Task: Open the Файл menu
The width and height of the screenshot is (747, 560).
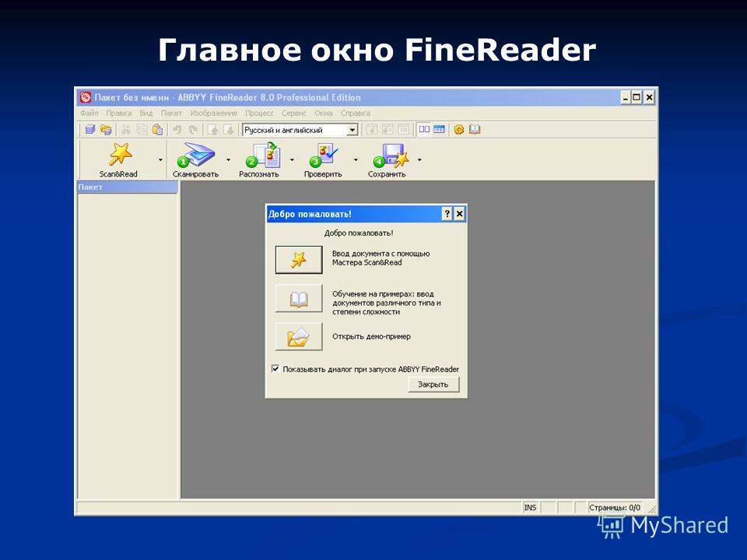Action: [89, 114]
